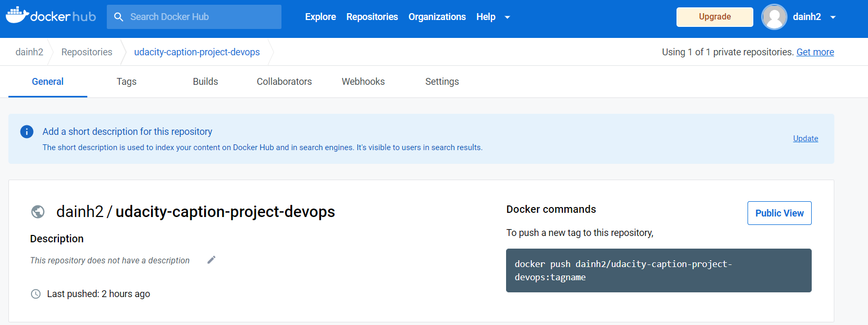Click the blue info icon in banner
Viewport: 868px width, 325px height.
[27, 132]
